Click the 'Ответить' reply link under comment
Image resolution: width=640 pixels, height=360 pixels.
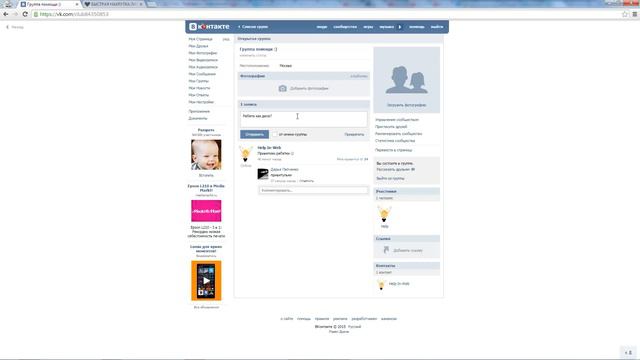tap(307, 181)
